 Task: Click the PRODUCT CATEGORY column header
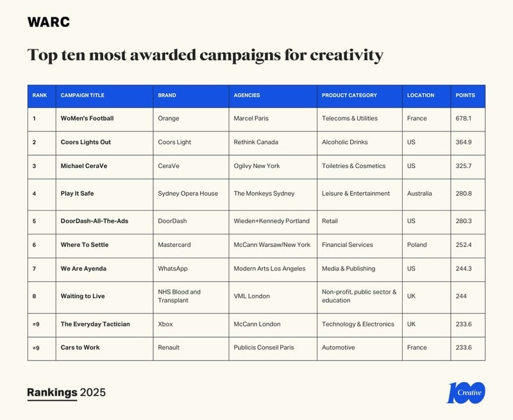click(349, 96)
